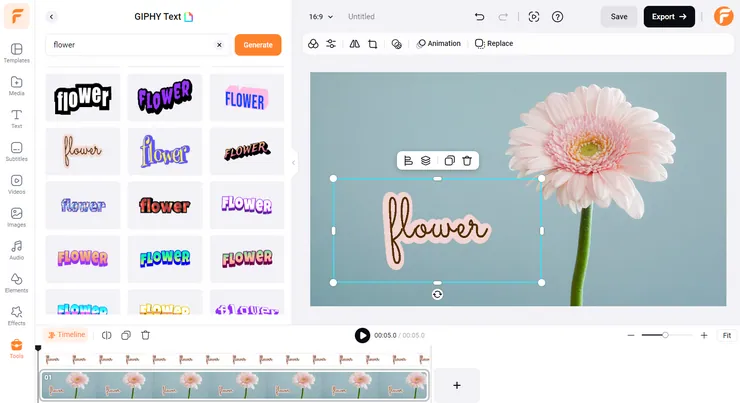The width and height of the screenshot is (740, 403).
Task: Open the Tools sidebar panel
Action: (x=17, y=349)
